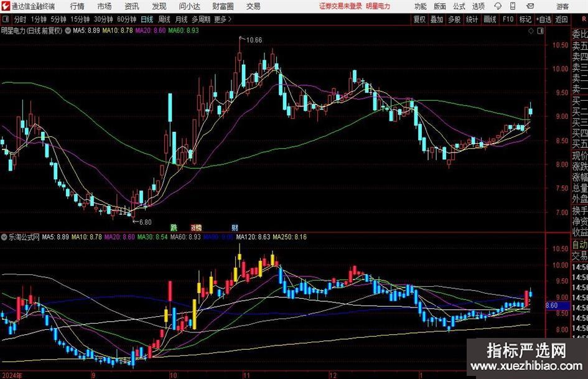
Task: Click the month 10 marker on time axis
Action: pyautogui.click(x=173, y=375)
